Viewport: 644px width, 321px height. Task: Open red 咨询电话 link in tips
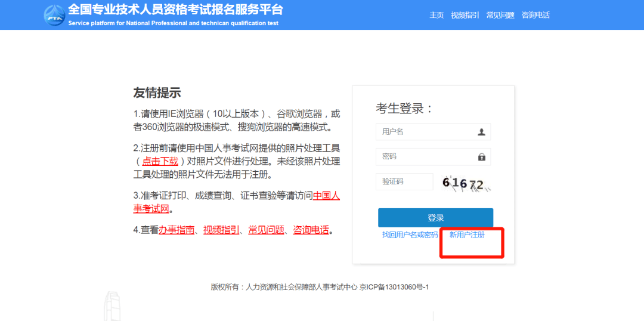(311, 230)
